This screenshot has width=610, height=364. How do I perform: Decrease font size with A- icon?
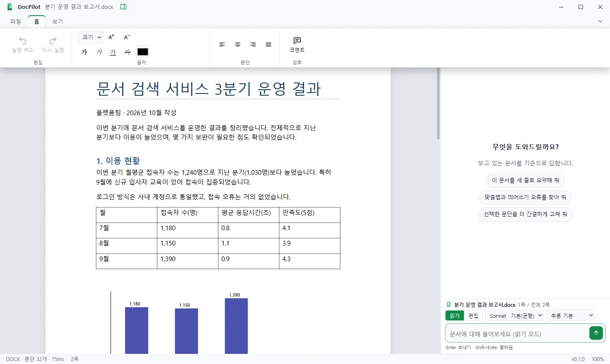pyautogui.click(x=127, y=37)
